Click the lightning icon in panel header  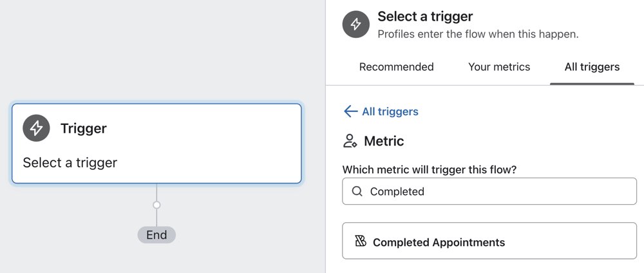click(x=355, y=24)
